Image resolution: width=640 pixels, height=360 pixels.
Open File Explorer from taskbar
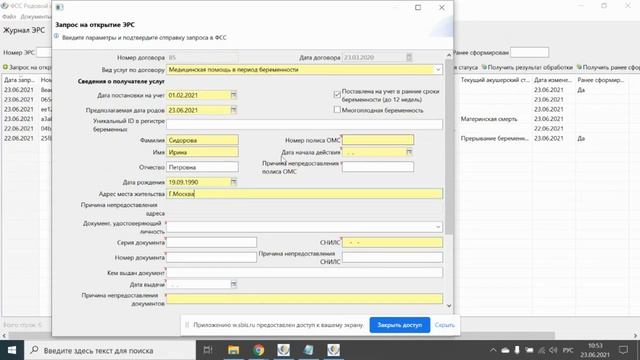(233, 350)
